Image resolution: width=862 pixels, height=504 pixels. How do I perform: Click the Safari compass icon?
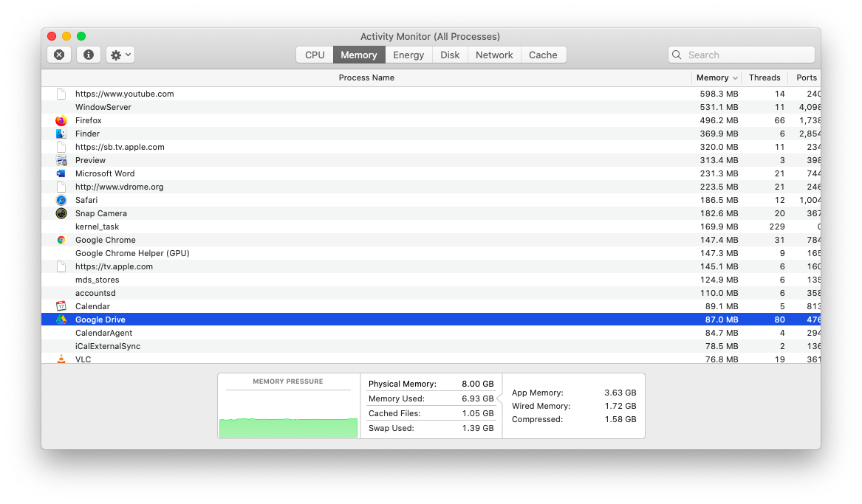click(61, 201)
